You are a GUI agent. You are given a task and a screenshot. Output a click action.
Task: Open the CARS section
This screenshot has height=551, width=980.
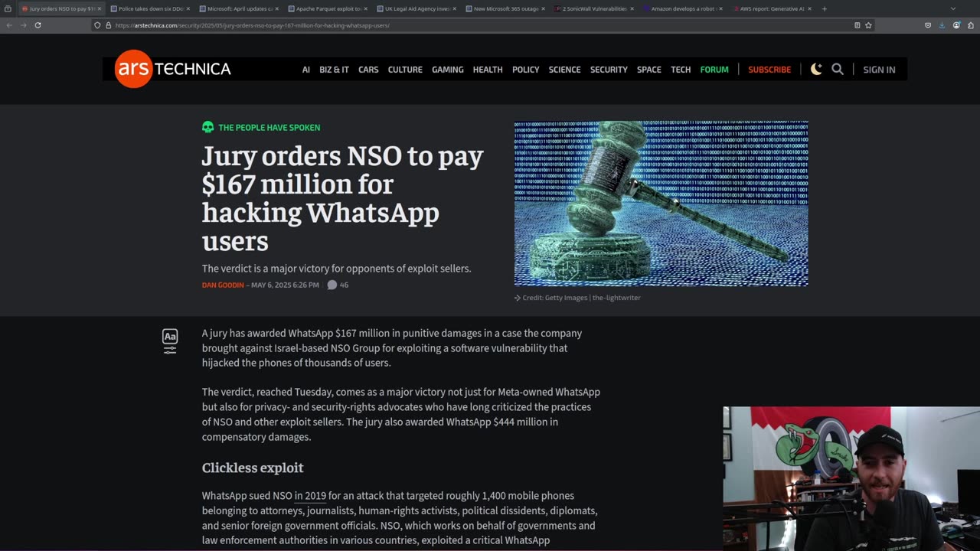click(x=368, y=70)
